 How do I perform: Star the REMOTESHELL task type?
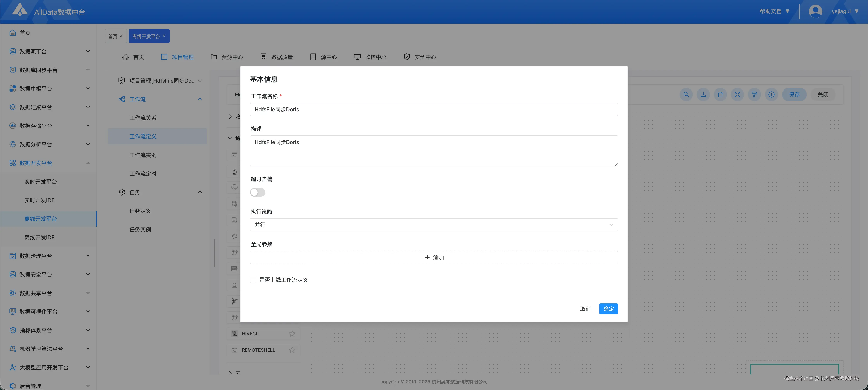(292, 350)
